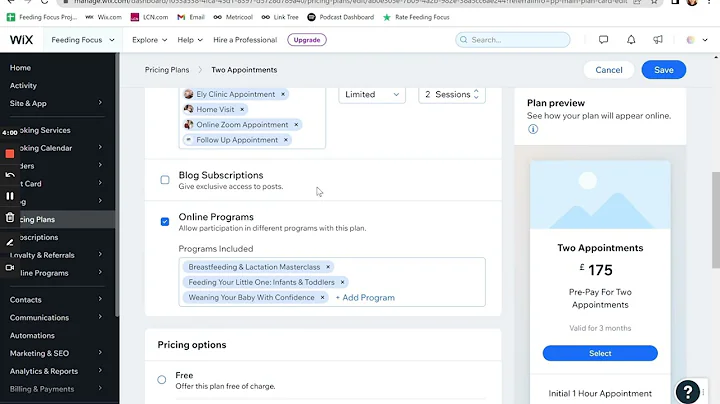
Task: Open the Feeding Focus site dropdown
Action: (83, 40)
